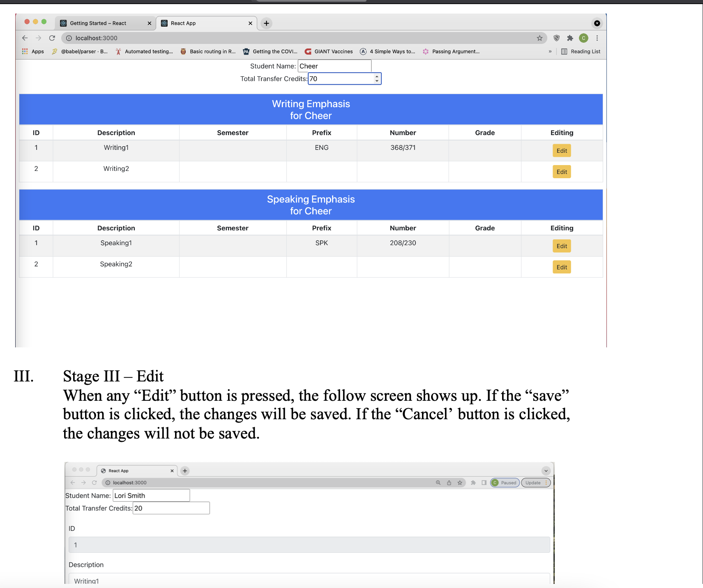703x588 pixels.
Task: Expand the tab search chevron in lower browser
Action: pyautogui.click(x=546, y=471)
